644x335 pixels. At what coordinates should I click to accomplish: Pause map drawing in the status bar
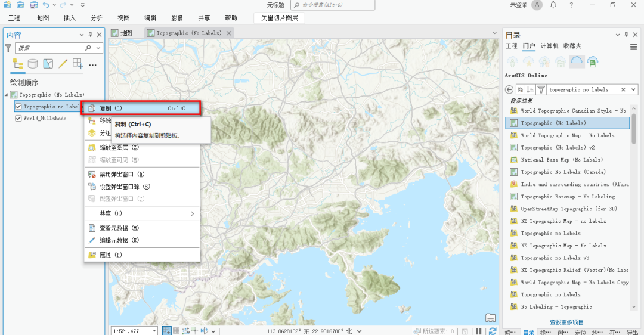pyautogui.click(x=479, y=331)
